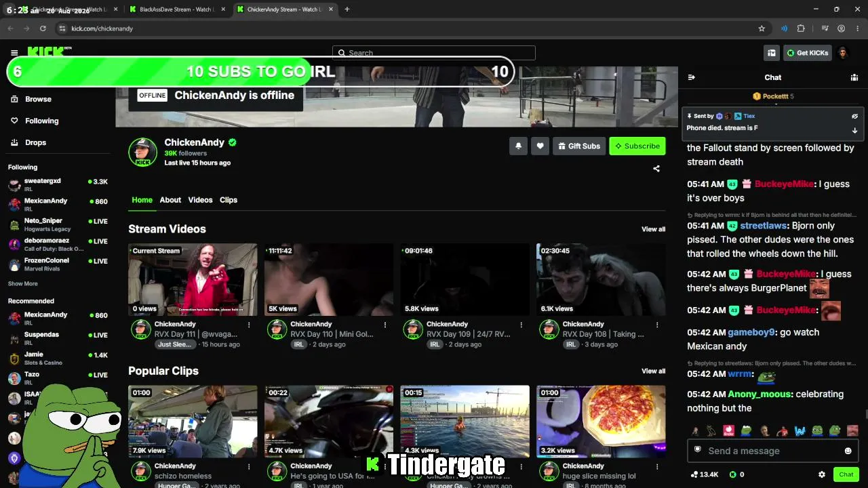Click the Subscribe button
This screenshot has height=488, width=868.
(x=637, y=146)
